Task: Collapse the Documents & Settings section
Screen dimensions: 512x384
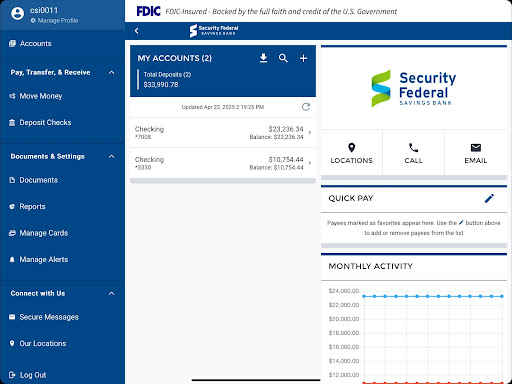Action: [112, 157]
